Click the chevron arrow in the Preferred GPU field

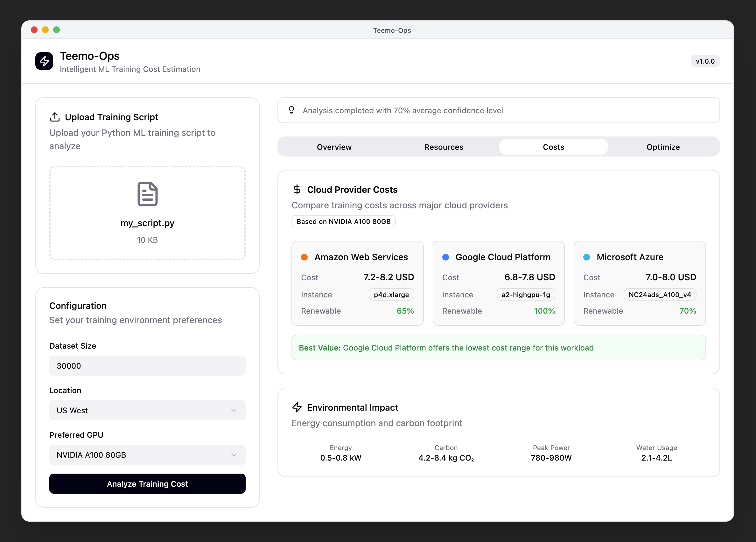(234, 455)
